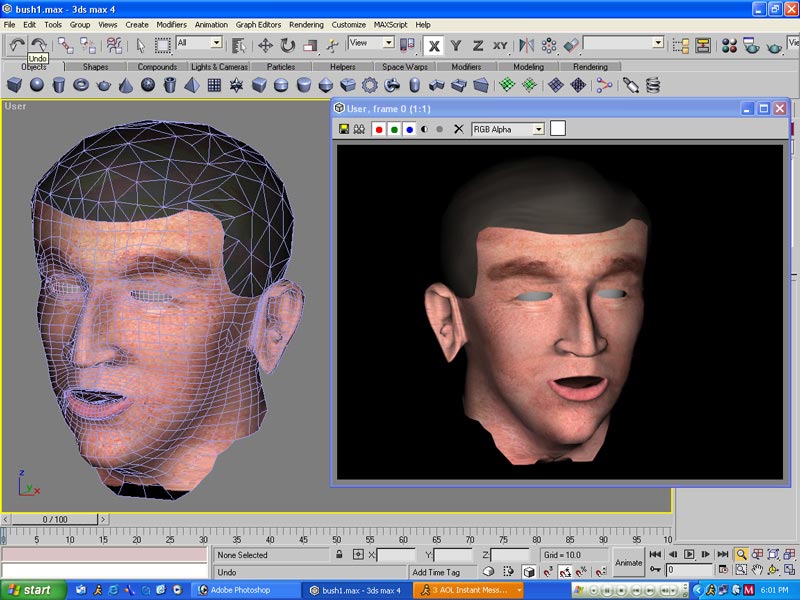
Task: Disable the blue channel display
Action: [x=409, y=128]
